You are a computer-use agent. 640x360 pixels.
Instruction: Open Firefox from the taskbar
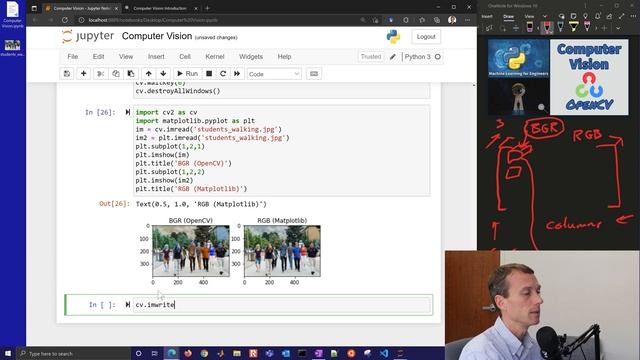pos(188,353)
